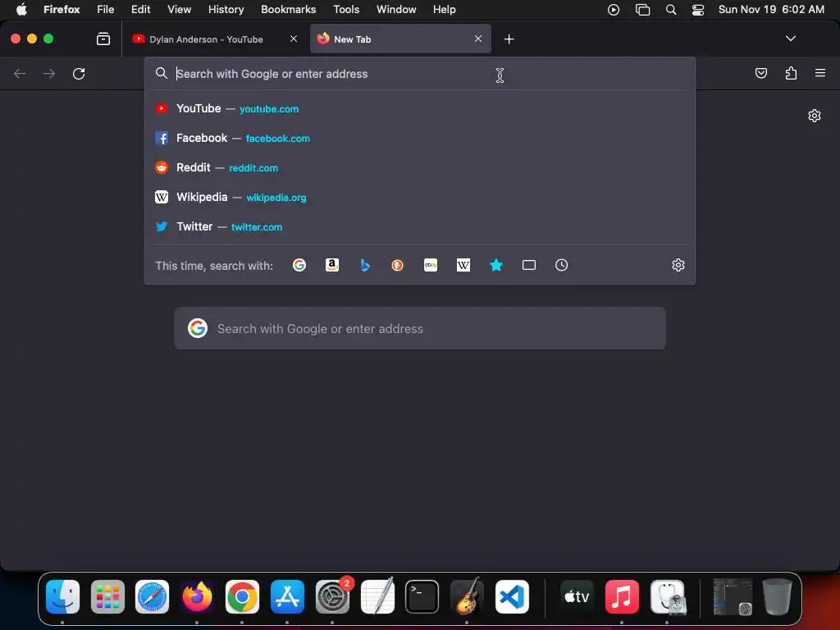Search open tabs using the tabs icon

click(x=529, y=265)
